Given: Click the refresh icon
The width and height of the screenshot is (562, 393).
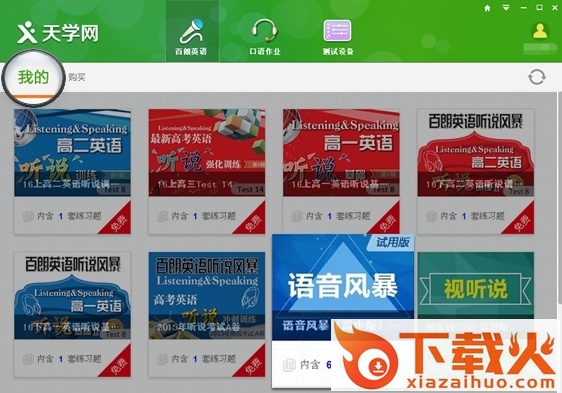Looking at the screenshot, I should pyautogui.click(x=537, y=77).
